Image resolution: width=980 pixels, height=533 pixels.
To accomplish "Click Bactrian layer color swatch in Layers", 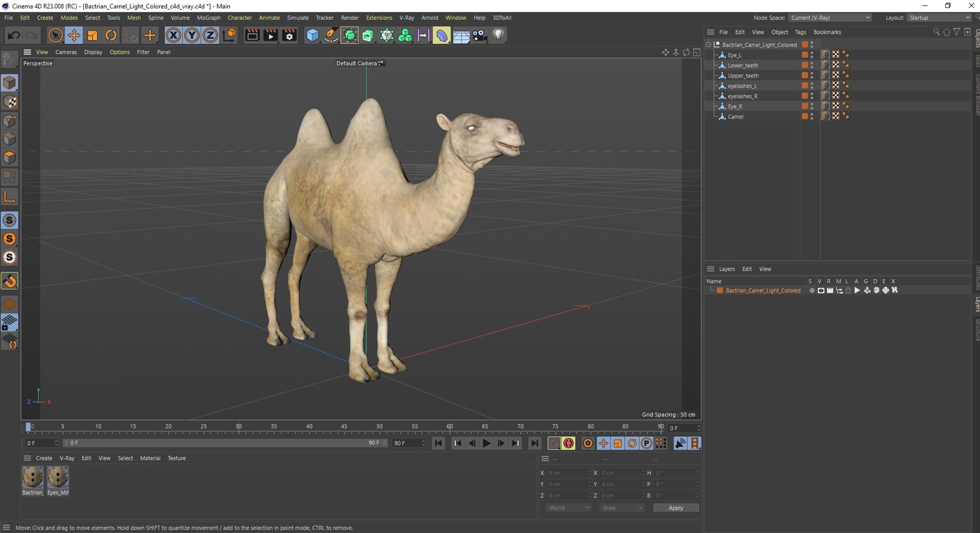I will [720, 290].
